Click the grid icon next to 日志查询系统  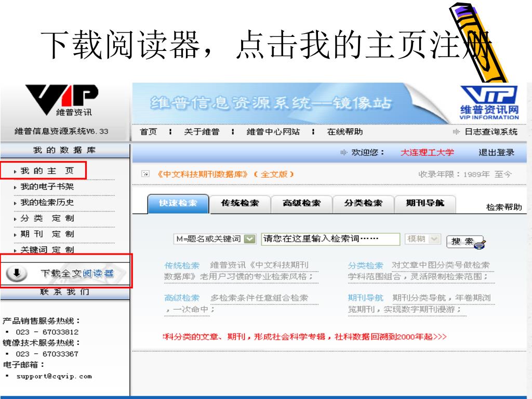(456, 132)
